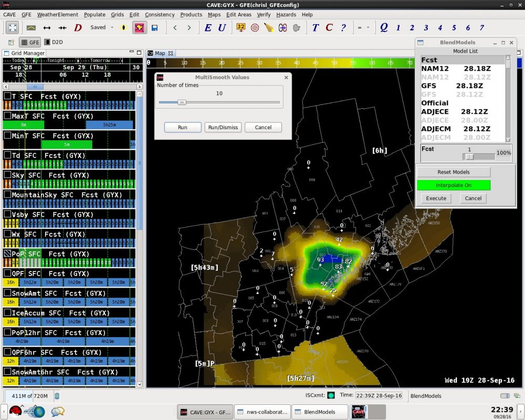
Task: Select NAM12 28.18Z in Model List
Action: tap(463, 69)
